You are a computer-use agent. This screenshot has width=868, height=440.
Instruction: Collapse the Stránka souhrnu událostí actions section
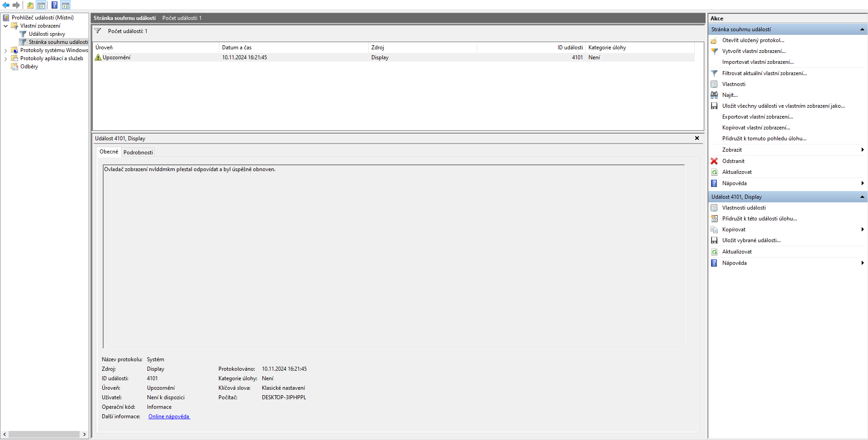(862, 29)
